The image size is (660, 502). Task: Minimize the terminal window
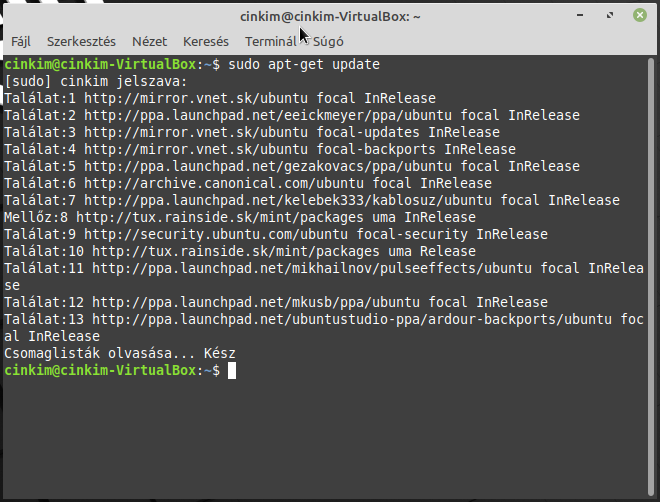(x=580, y=16)
